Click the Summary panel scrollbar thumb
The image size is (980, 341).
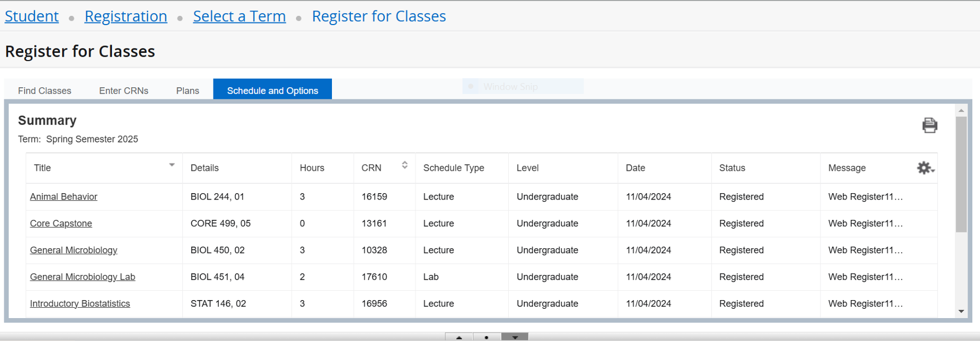pyautogui.click(x=961, y=174)
